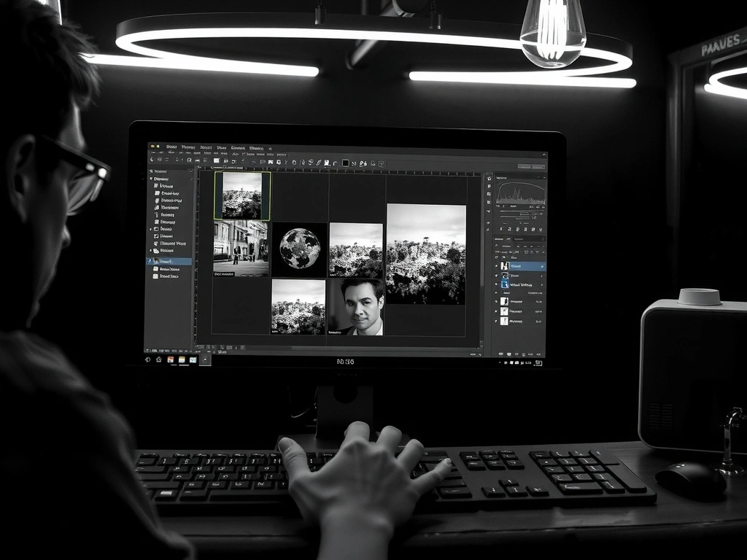Select the highlighted blue layer in layers panel
This screenshot has width=747, height=560.
(524, 267)
